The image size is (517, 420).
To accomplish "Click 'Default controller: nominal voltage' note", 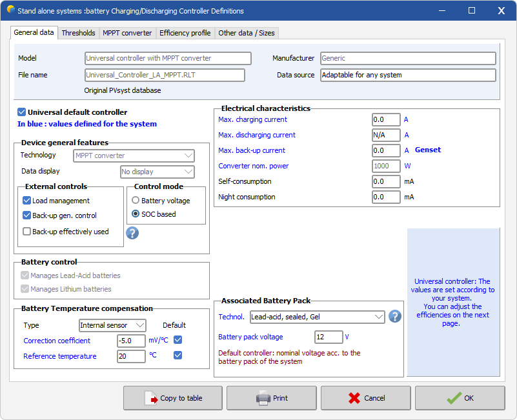I will point(289,357).
